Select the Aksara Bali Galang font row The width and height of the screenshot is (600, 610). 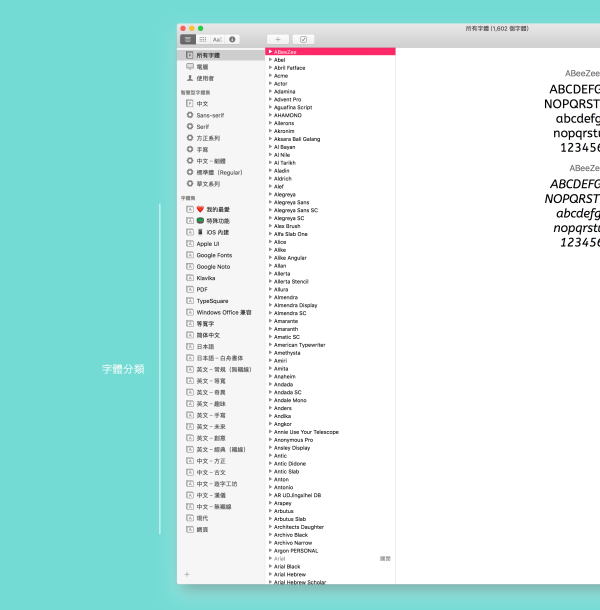tap(330, 139)
